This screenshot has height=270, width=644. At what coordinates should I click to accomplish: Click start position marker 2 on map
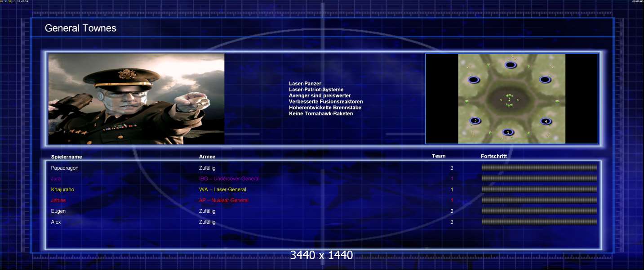click(x=475, y=121)
